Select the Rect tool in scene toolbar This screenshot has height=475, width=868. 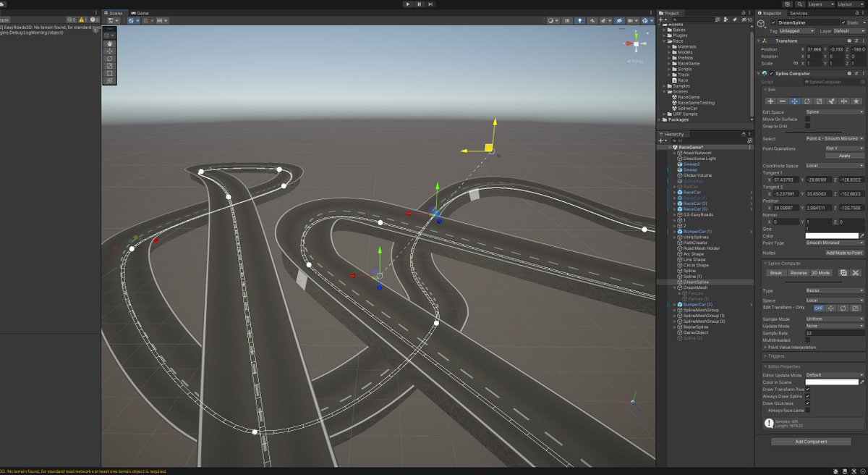coord(109,73)
